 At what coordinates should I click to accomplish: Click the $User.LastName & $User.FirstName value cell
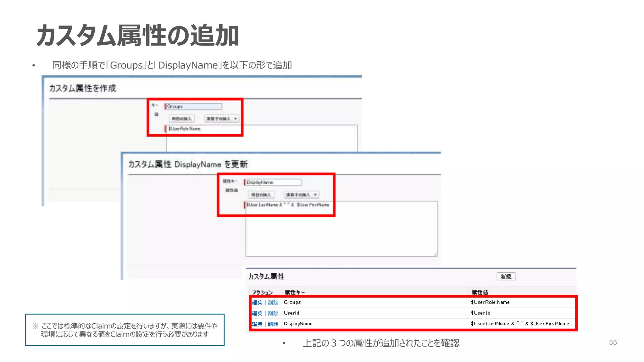pyautogui.click(x=520, y=324)
